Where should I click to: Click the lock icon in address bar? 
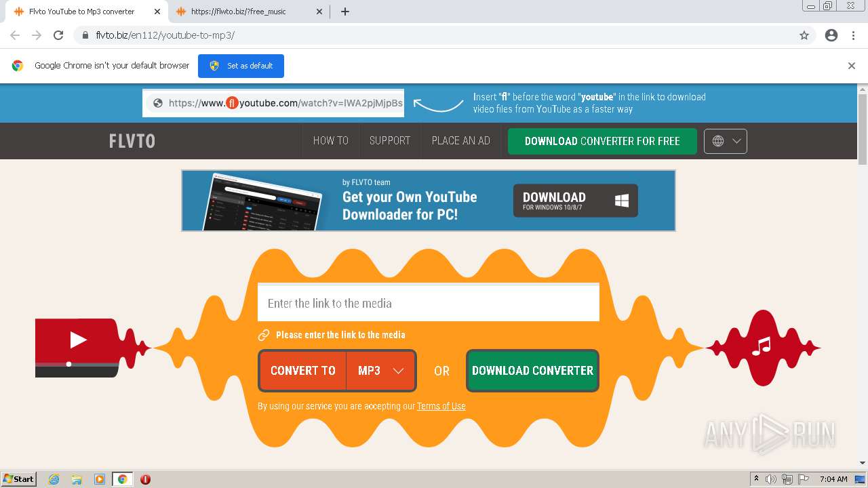click(x=85, y=35)
